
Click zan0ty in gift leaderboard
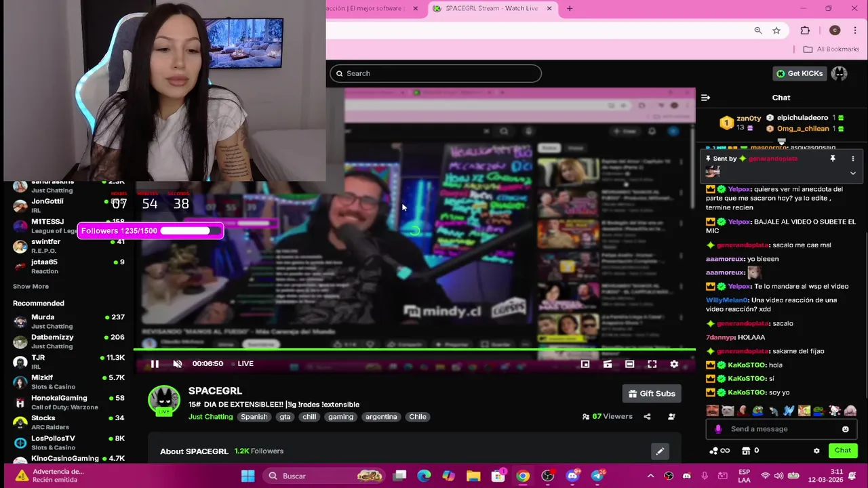(x=749, y=118)
